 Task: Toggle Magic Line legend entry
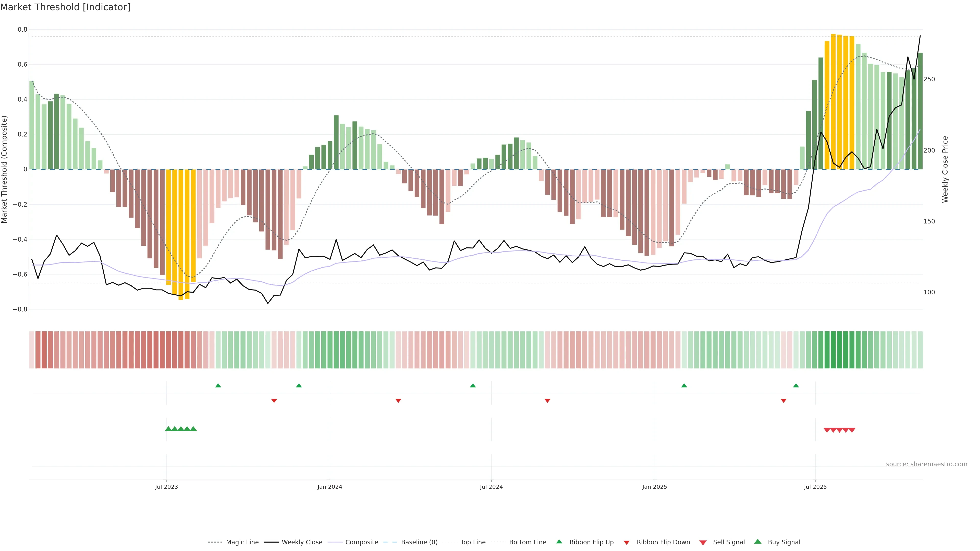point(242,542)
